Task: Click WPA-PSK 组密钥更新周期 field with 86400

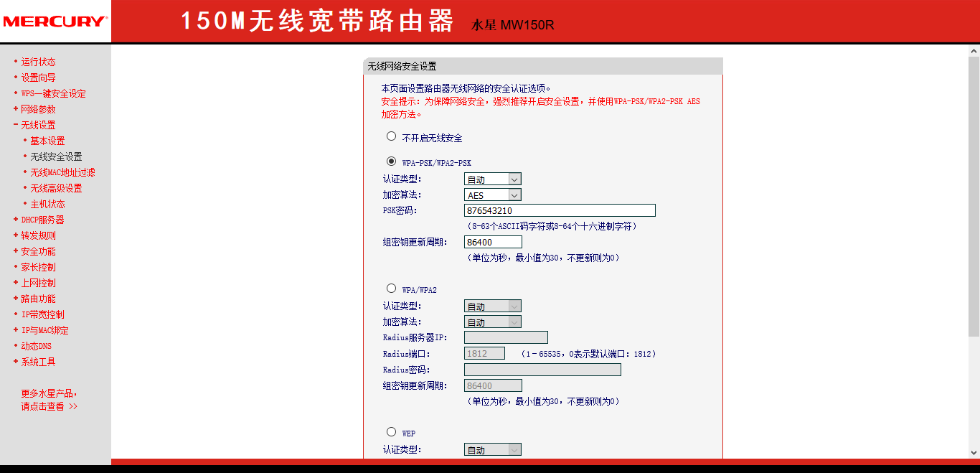Action: tap(493, 243)
